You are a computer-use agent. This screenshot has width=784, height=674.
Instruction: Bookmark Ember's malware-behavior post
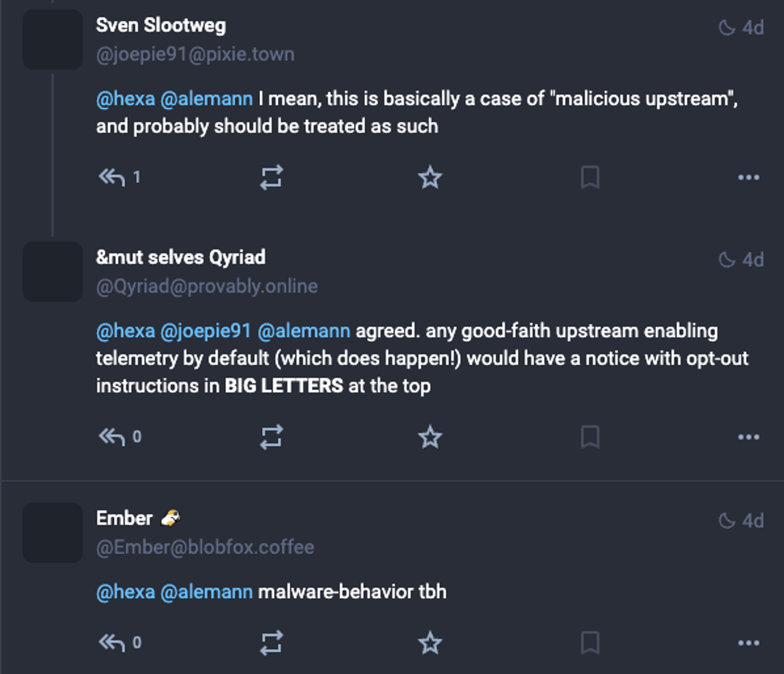click(590, 642)
